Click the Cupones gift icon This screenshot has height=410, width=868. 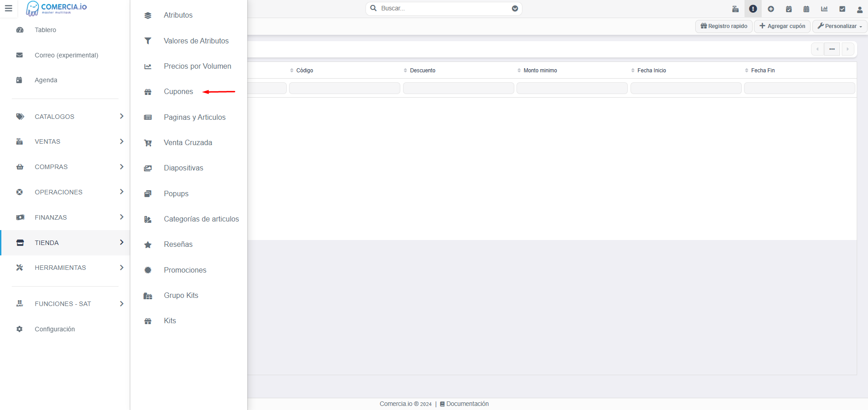pos(148,92)
